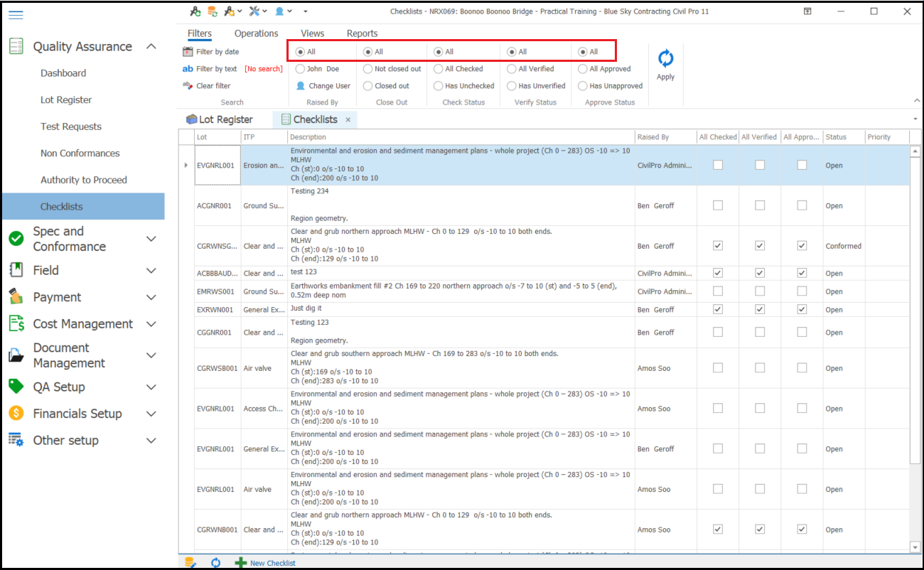
Task: Select the All Approved radio filter
Action: click(582, 69)
